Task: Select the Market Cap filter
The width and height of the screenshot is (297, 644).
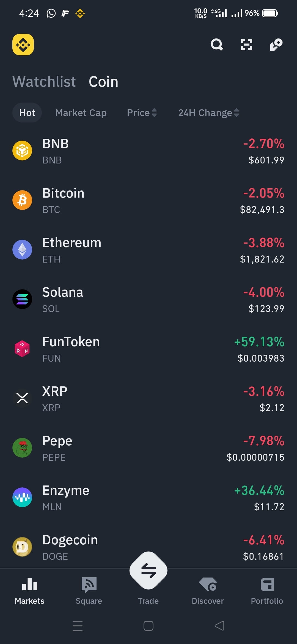Action: 81,113
